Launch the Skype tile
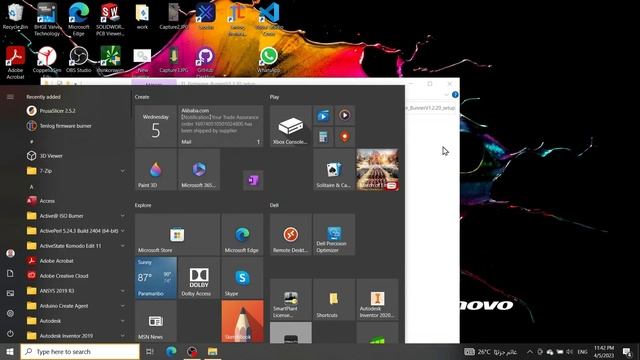The width and height of the screenshot is (640, 360). (242, 278)
